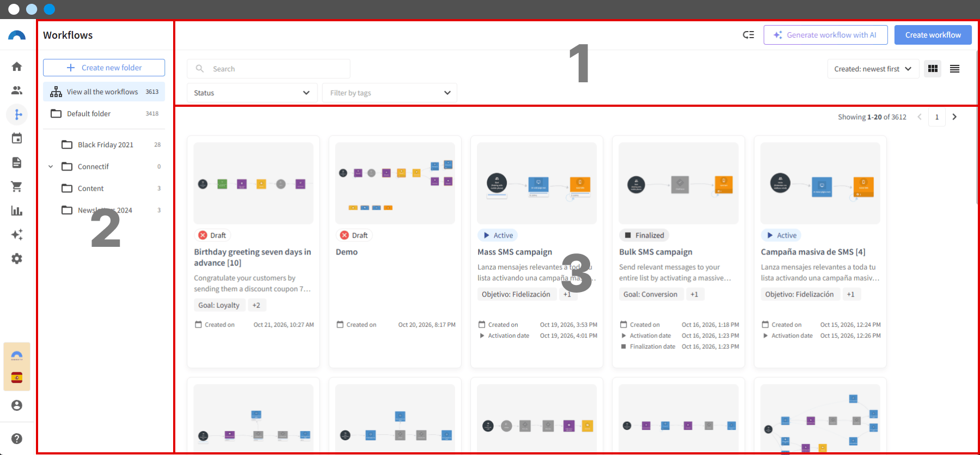This screenshot has width=980, height=455.
Task: Click Showing 1-20 of 3612 text
Action: click(872, 117)
